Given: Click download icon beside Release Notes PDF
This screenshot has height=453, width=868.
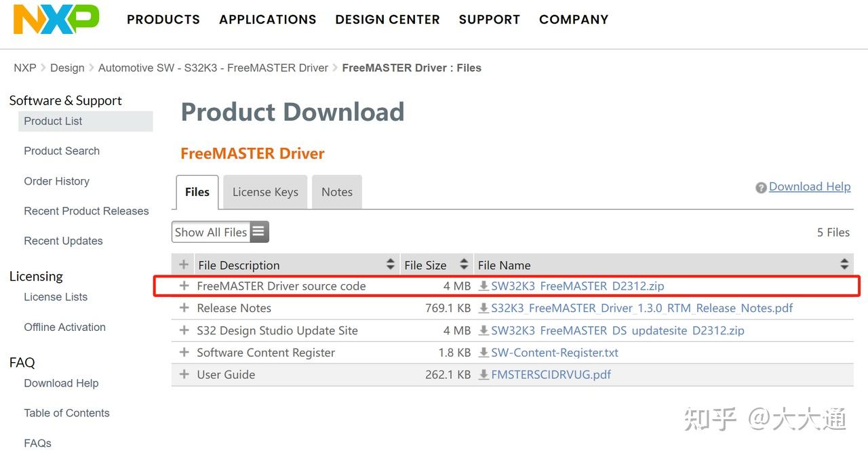Looking at the screenshot, I should pos(484,308).
